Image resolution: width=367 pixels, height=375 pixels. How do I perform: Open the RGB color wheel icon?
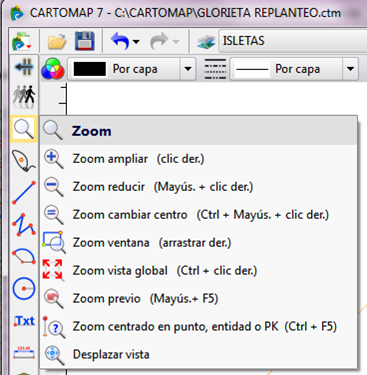tap(53, 68)
